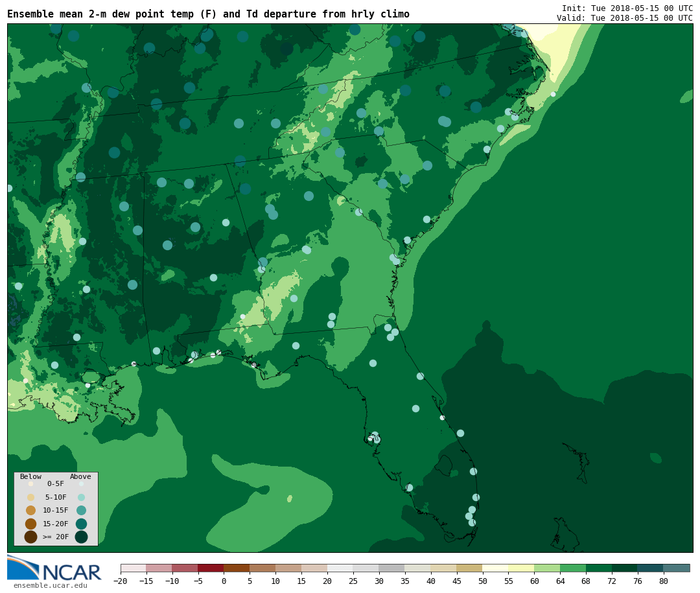This screenshot has width=700, height=593.
Task: Select the khaki segment between 45 and 50
Action: [470, 568]
